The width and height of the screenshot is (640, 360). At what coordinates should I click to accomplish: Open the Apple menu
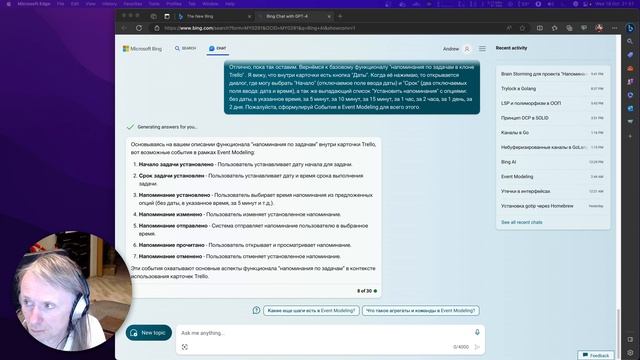(9, 4)
